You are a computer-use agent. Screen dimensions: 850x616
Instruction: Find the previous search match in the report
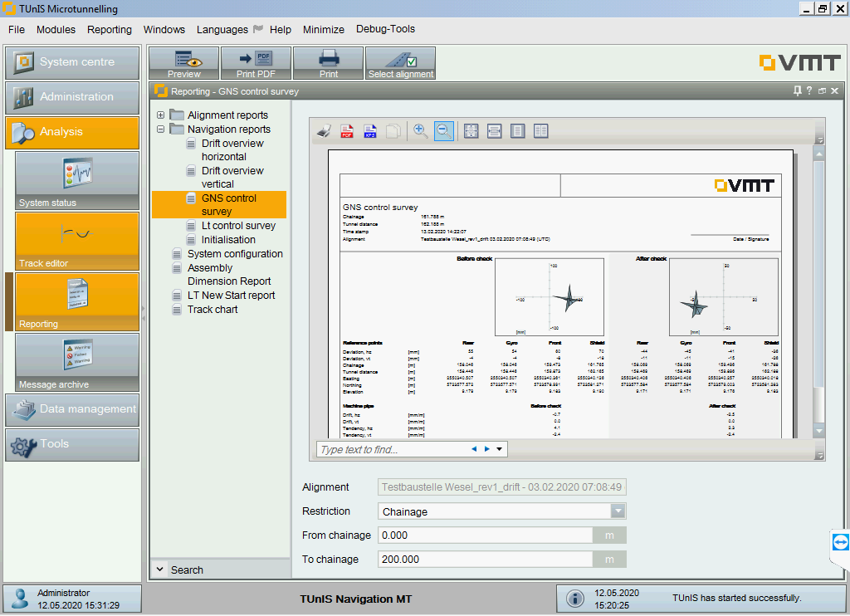tap(474, 449)
